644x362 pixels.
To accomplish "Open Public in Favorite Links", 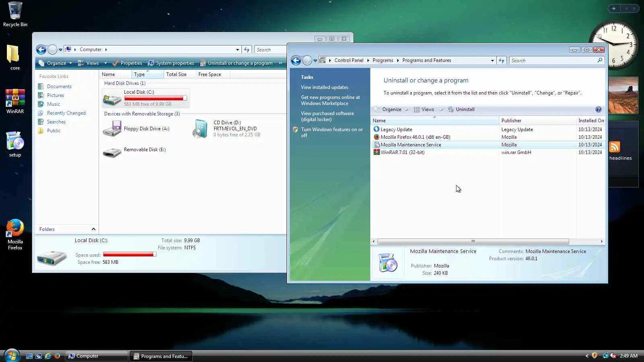I will point(54,131).
